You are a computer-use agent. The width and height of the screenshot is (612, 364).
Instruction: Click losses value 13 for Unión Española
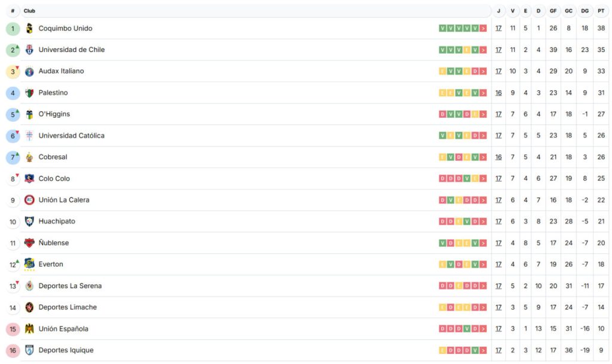click(538, 329)
